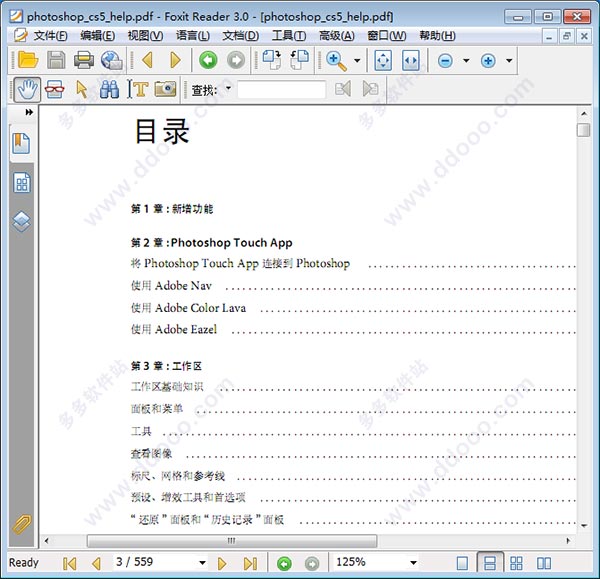
Task: Open the zoom-in tool dropdown arrow
Action: (x=357, y=60)
